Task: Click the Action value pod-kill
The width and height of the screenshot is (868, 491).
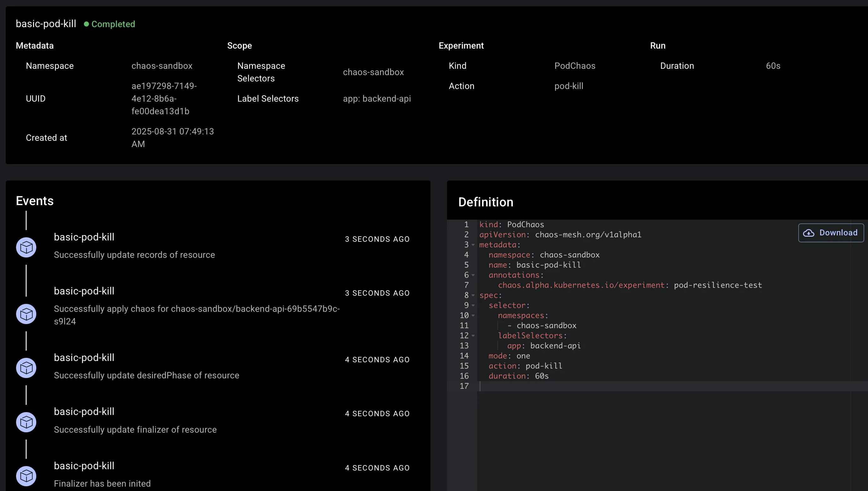Action: point(569,86)
